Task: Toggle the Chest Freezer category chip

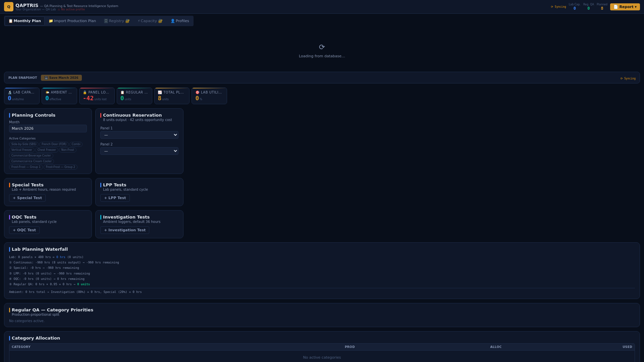Action: click(x=47, y=150)
